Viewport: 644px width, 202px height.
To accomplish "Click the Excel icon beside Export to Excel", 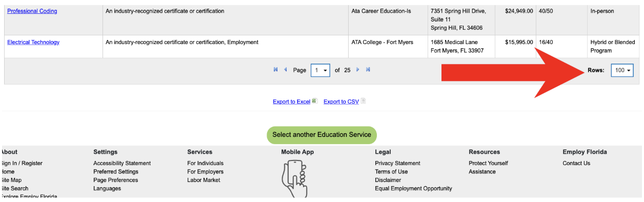I will pyautogui.click(x=315, y=101).
